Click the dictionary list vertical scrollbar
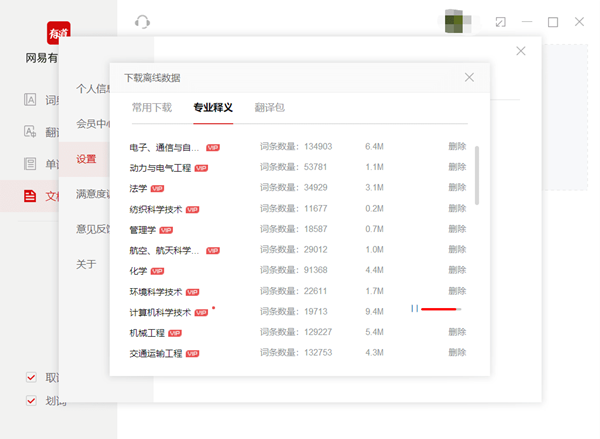Screen dimensions: 600x439 [477, 174]
